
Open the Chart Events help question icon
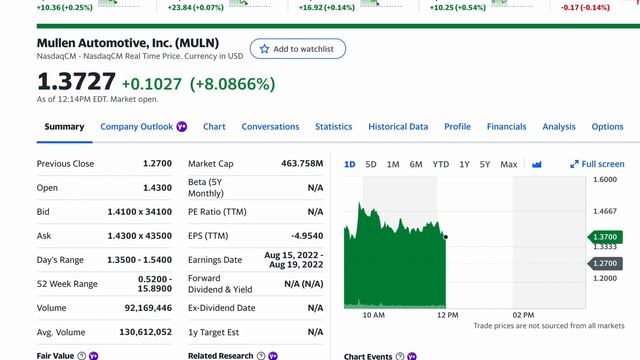[x=400, y=356]
